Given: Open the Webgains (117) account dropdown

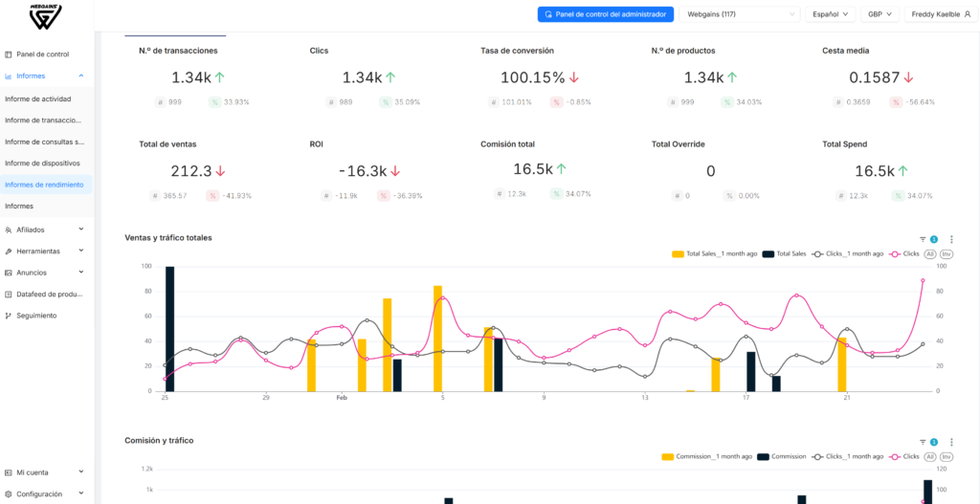Looking at the screenshot, I should pyautogui.click(x=740, y=13).
